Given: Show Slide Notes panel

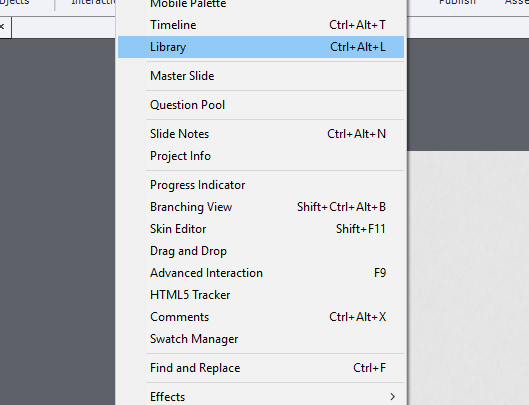Looking at the screenshot, I should click(x=261, y=134).
